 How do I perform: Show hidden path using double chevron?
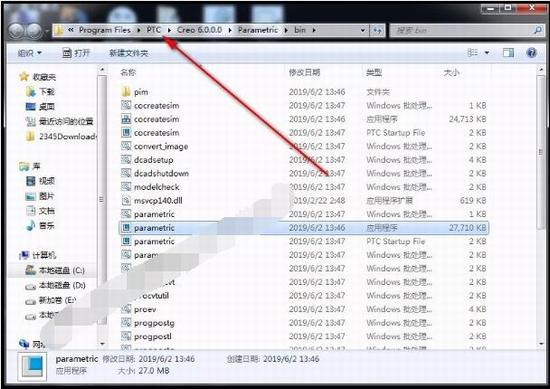71,30
